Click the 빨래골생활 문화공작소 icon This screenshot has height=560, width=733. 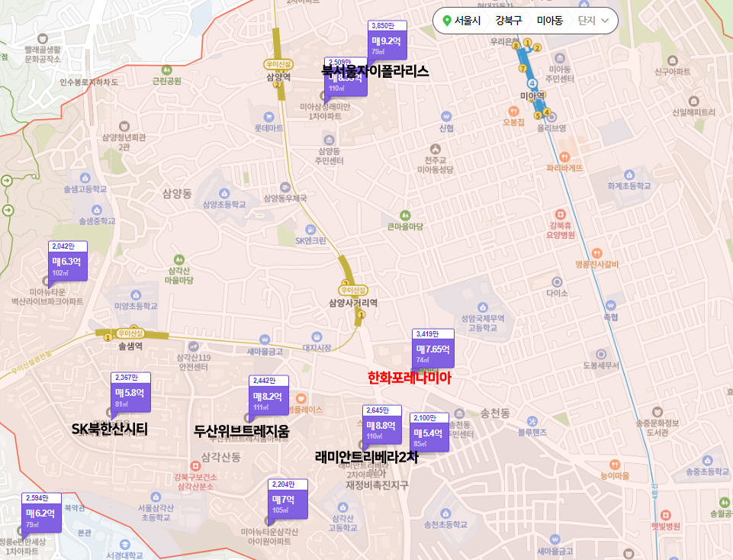pos(43,38)
